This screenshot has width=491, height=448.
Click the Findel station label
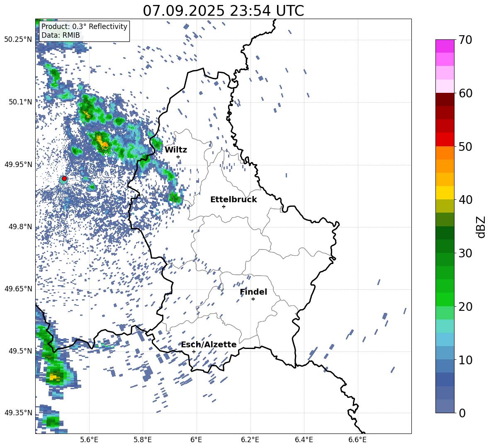pos(253,292)
